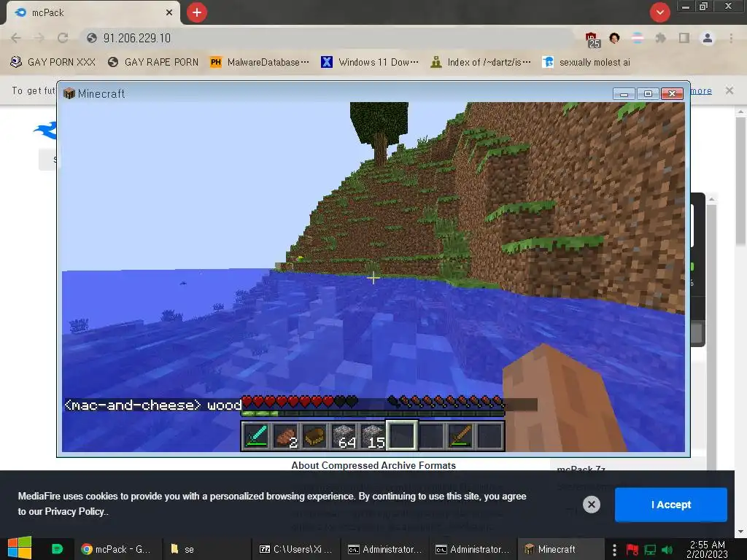Switch to 7-Zip C:\Users taskbar window
Screen dimensions: 747x560
(295, 549)
